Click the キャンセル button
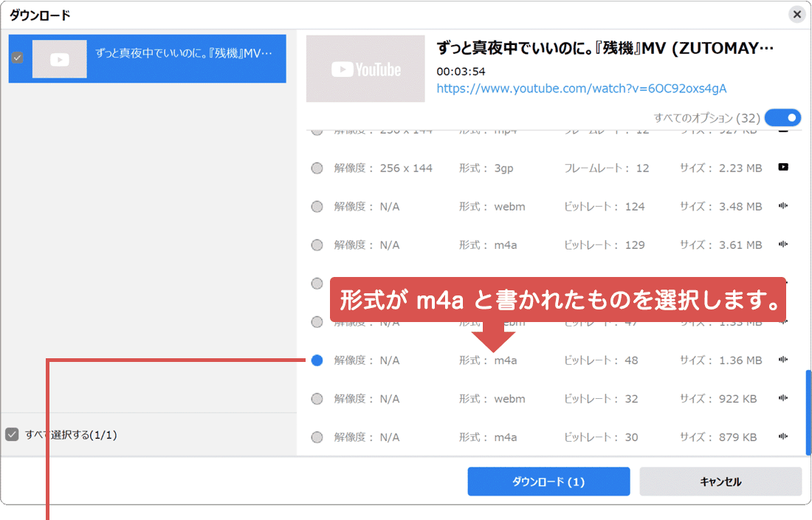The height and width of the screenshot is (520, 812). point(720,481)
